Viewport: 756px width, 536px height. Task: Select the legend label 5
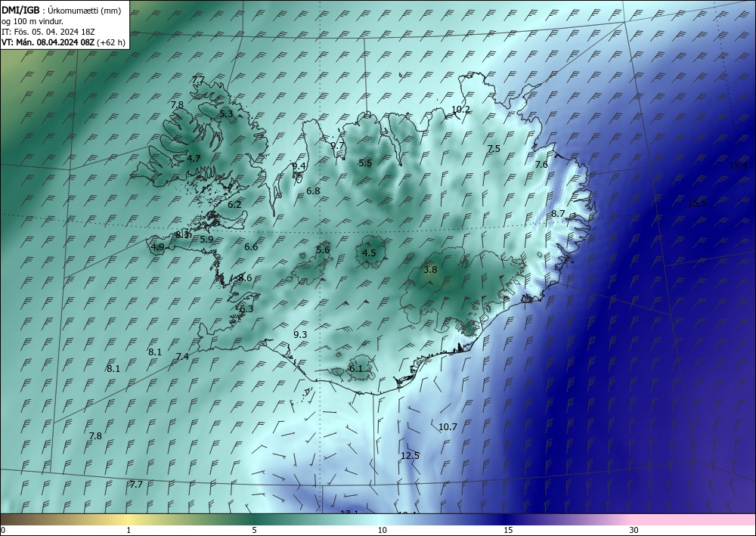click(x=254, y=530)
